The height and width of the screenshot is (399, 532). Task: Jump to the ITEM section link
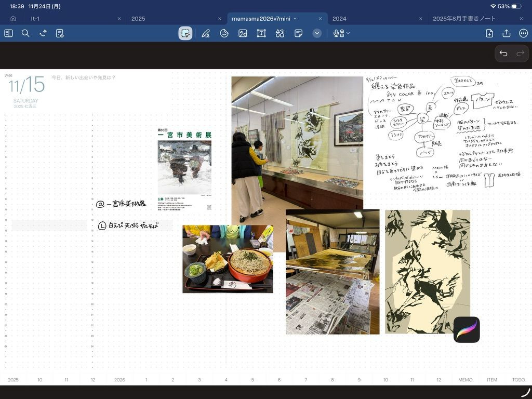coord(492,380)
